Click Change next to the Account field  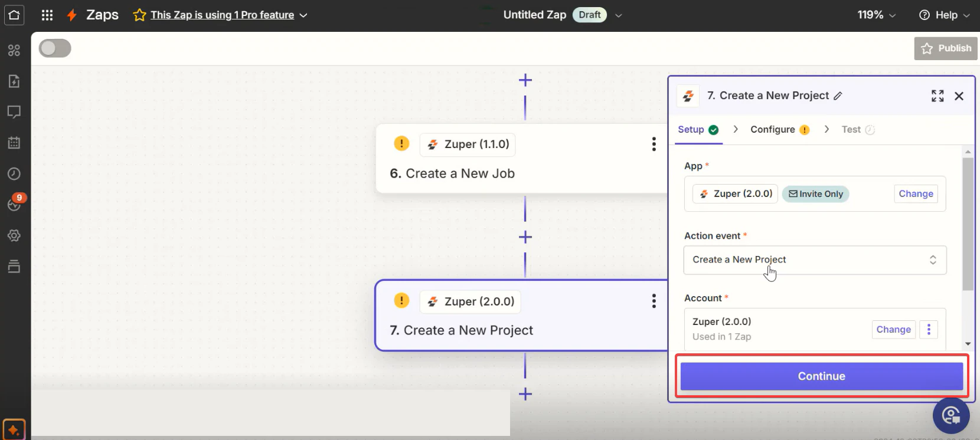click(x=893, y=330)
